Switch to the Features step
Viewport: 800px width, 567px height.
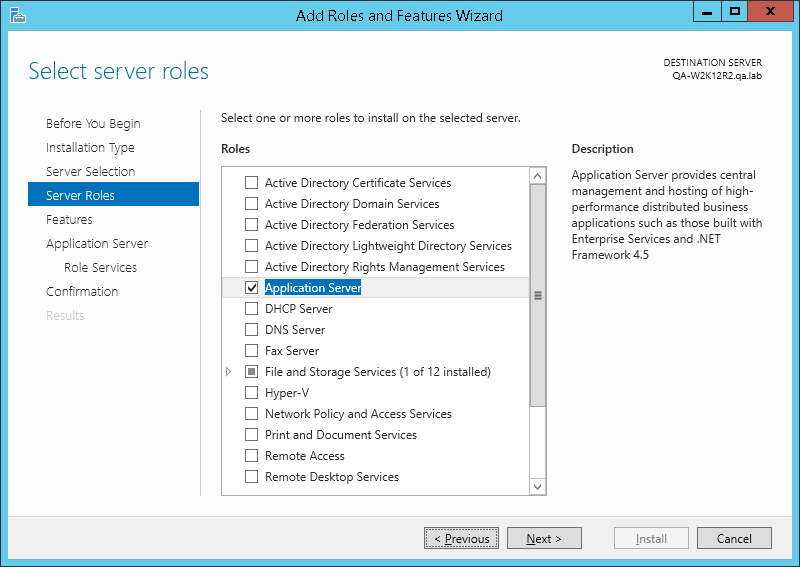(x=69, y=220)
